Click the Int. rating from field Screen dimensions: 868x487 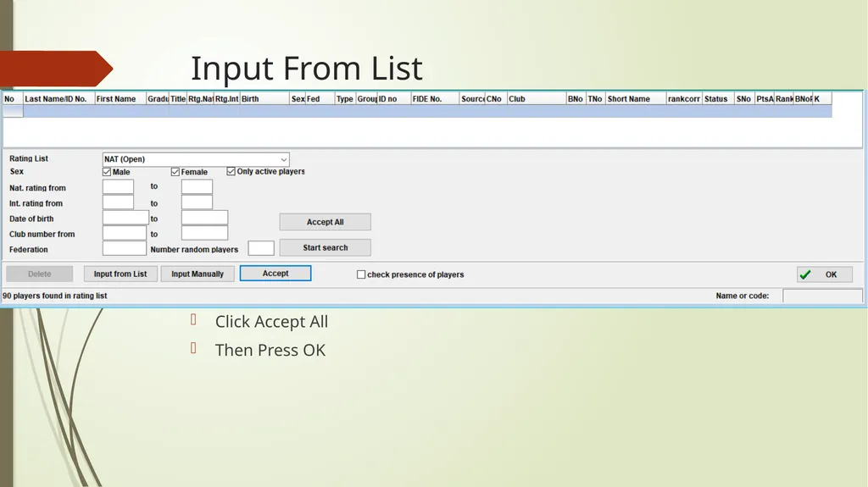(x=118, y=202)
